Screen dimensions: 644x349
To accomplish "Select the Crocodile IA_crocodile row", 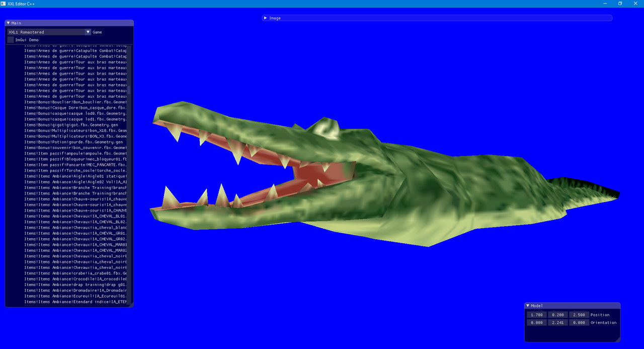I will tap(75, 279).
